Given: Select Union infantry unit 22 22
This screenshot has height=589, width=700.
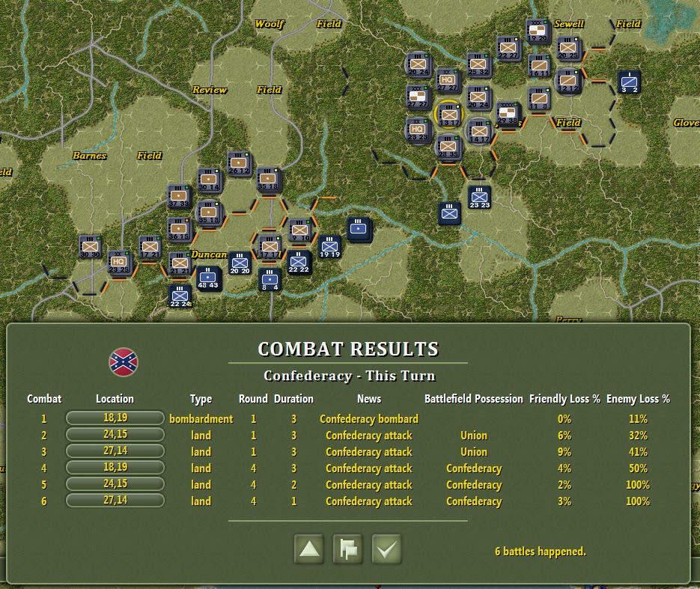Looking at the screenshot, I should (x=299, y=262).
